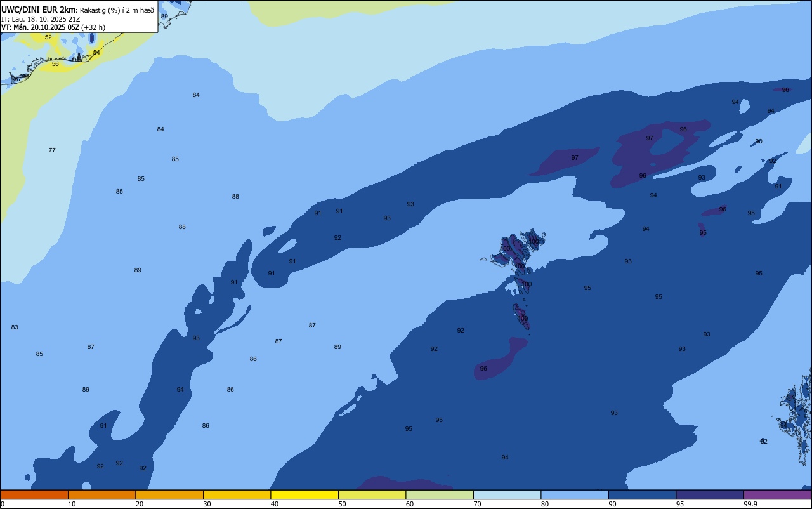
Task: Pick the light green 60–70 legend band
Action: pyautogui.click(x=440, y=494)
